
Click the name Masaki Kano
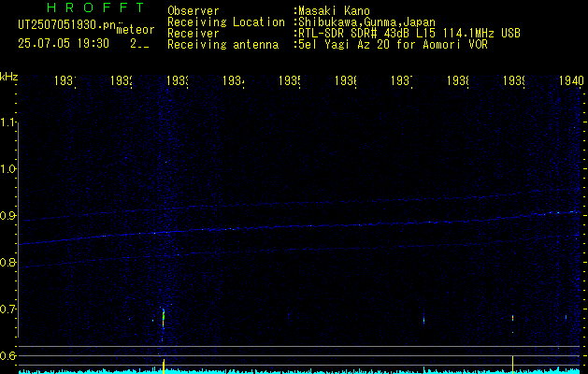click(332, 11)
